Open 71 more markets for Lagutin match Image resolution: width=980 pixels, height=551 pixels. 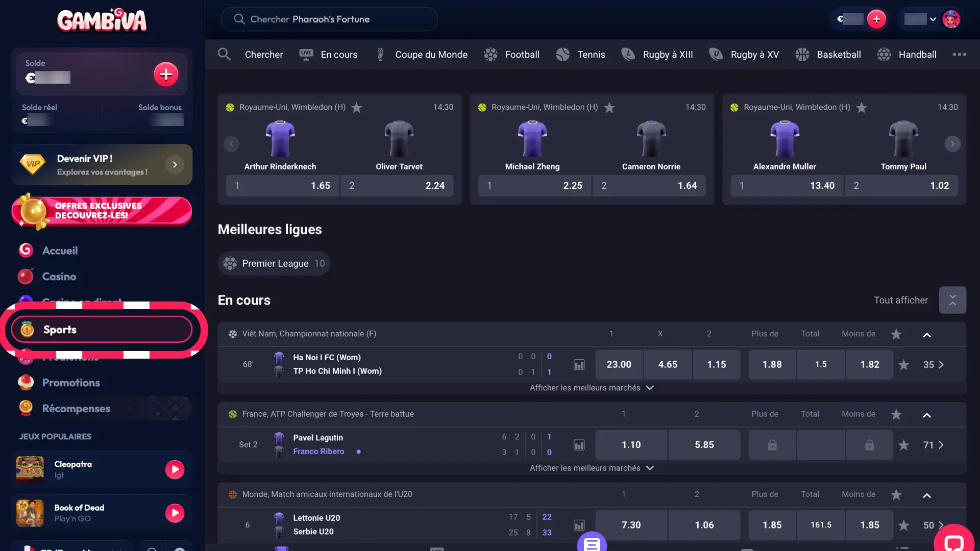point(934,445)
